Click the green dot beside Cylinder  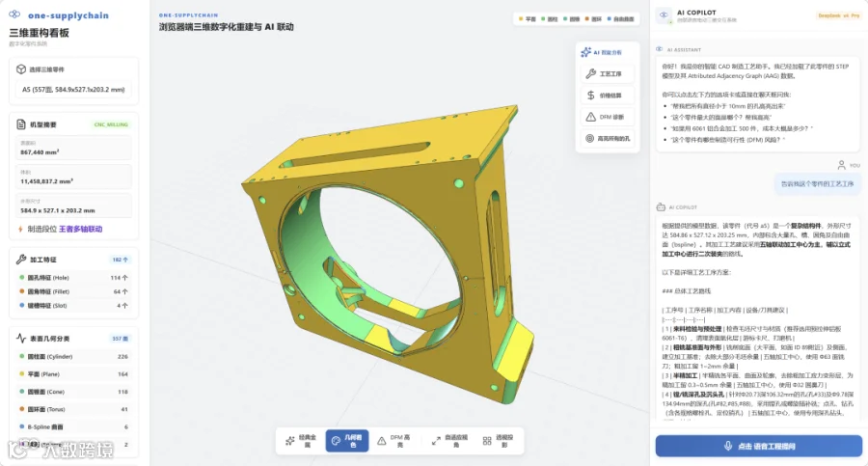(21, 356)
